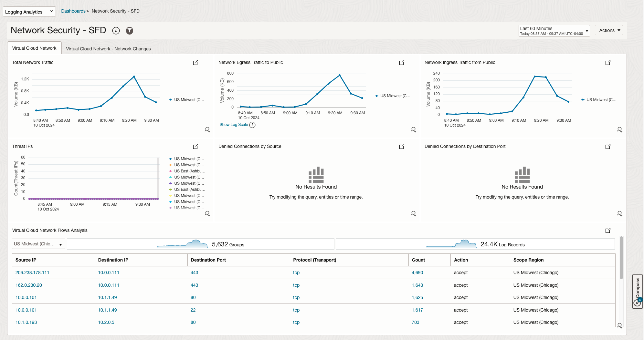Open Total Network Traffic in a new window
Screen dimensions: 644x340
pyautogui.click(x=195, y=62)
